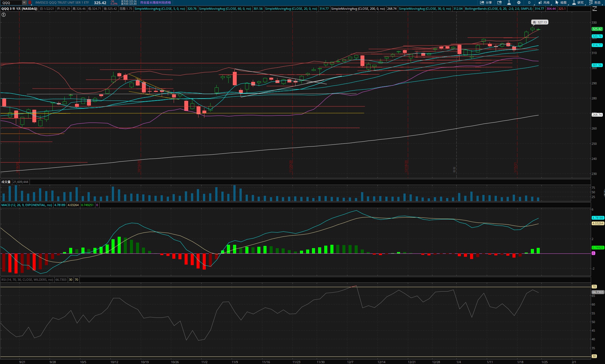Click the volume value 21,609,444
The height and width of the screenshot is (364, 605).
(x=21, y=182)
